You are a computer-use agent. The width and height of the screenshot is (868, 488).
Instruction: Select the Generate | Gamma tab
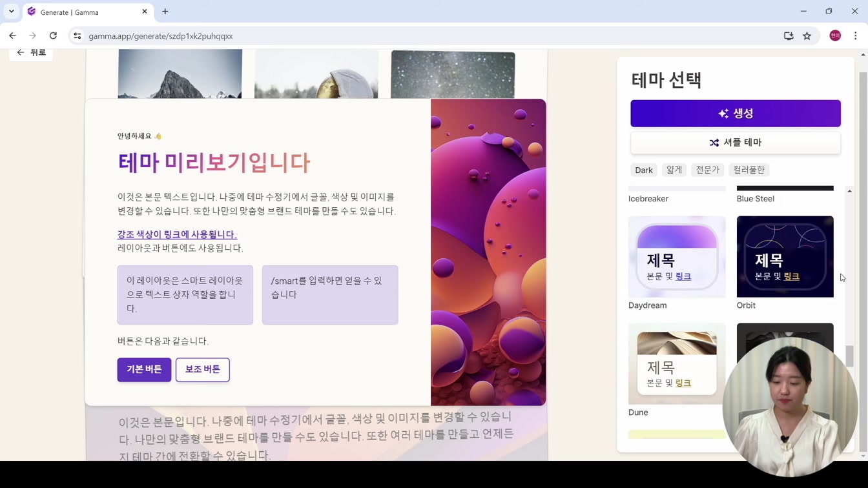88,12
